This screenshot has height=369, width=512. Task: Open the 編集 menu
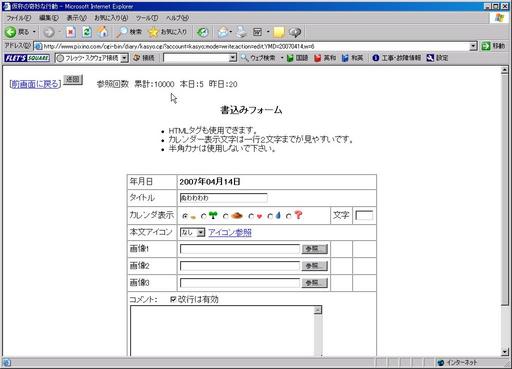pyautogui.click(x=49, y=18)
